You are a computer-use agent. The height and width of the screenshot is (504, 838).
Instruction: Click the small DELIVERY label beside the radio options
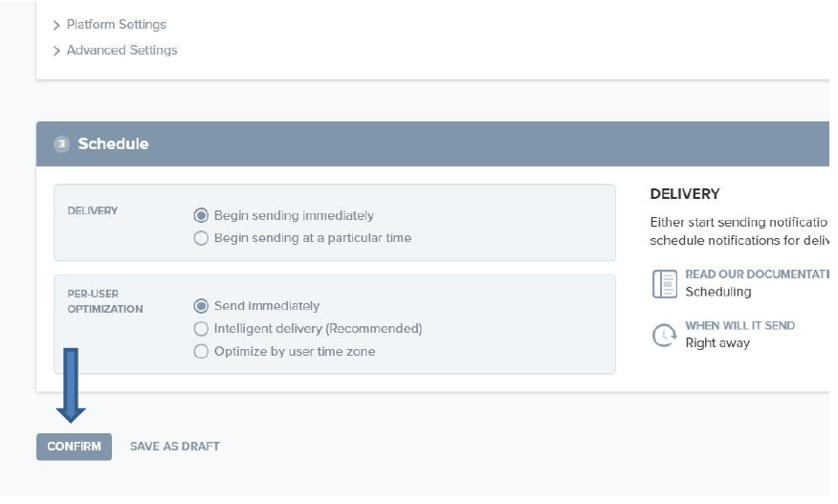(x=93, y=211)
